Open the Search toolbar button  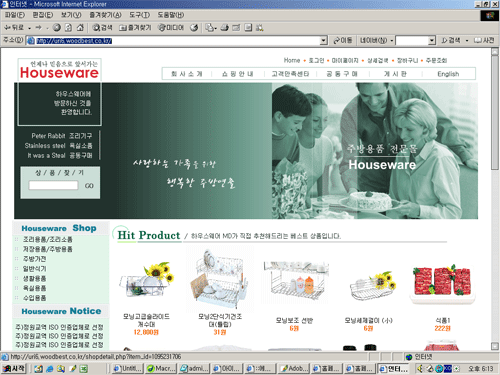click(102, 28)
